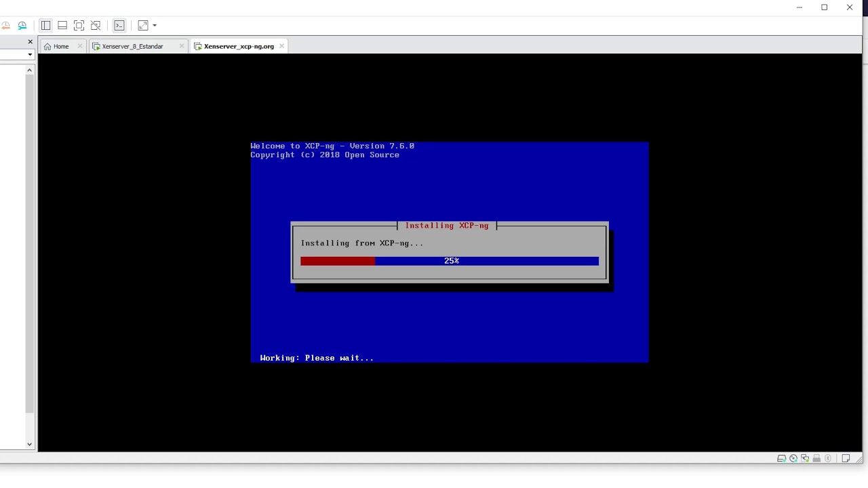Click the network adapter status icon
Viewport: 868px width, 488px height.
[x=805, y=458]
